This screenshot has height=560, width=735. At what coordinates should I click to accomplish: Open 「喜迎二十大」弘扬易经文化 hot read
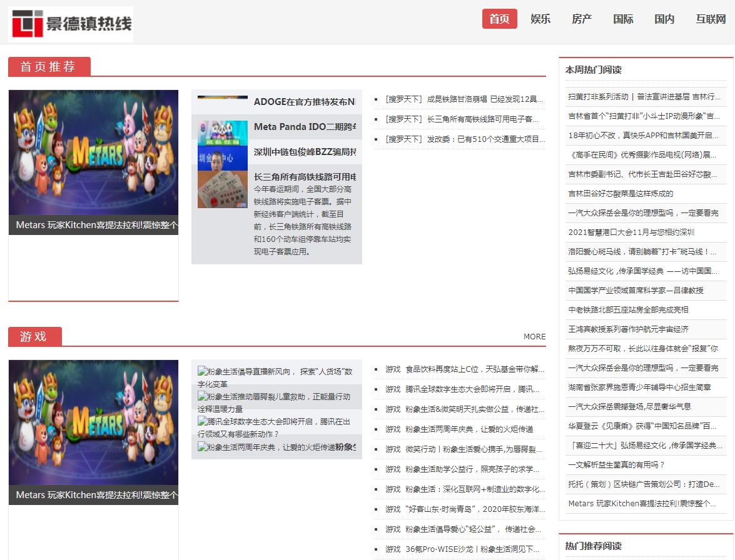click(645, 445)
